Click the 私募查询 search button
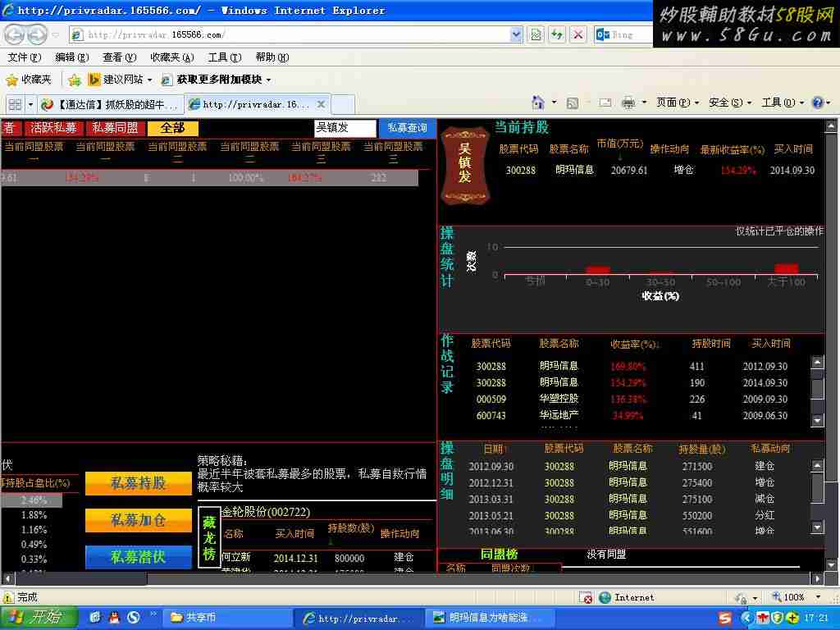The image size is (840, 630). click(x=407, y=128)
